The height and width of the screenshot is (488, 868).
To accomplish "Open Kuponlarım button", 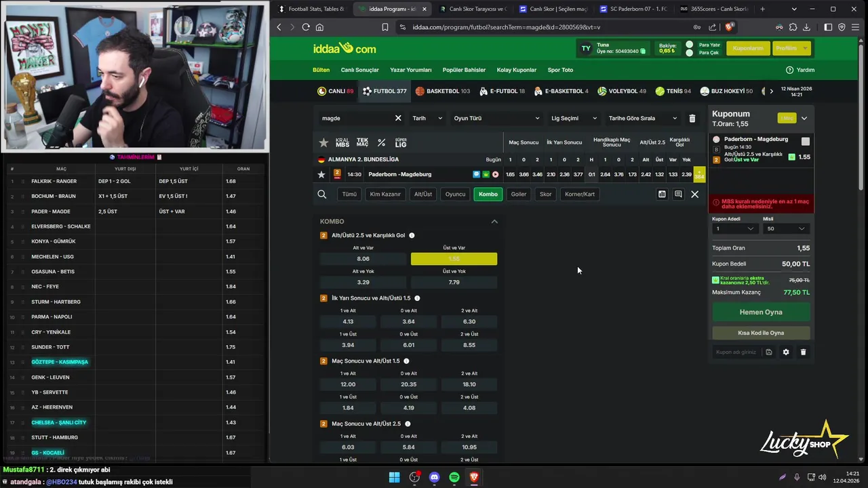I will point(748,48).
